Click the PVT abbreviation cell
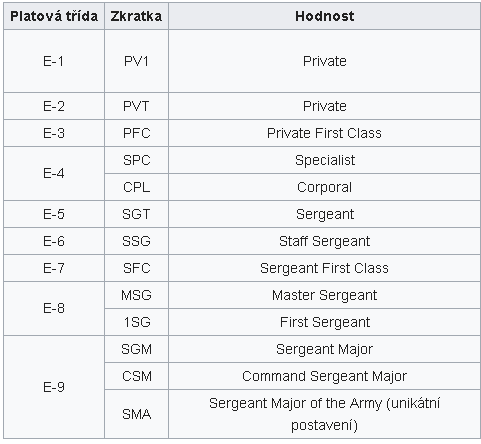The width and height of the screenshot is (481, 444). click(136, 106)
